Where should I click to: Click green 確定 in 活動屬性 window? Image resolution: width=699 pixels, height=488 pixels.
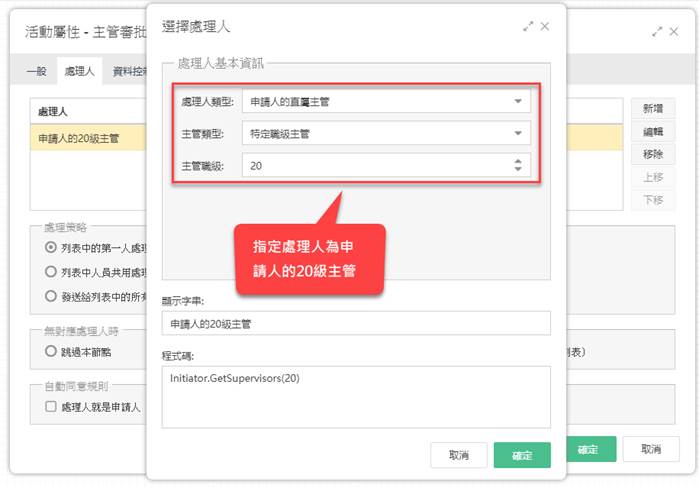(591, 449)
